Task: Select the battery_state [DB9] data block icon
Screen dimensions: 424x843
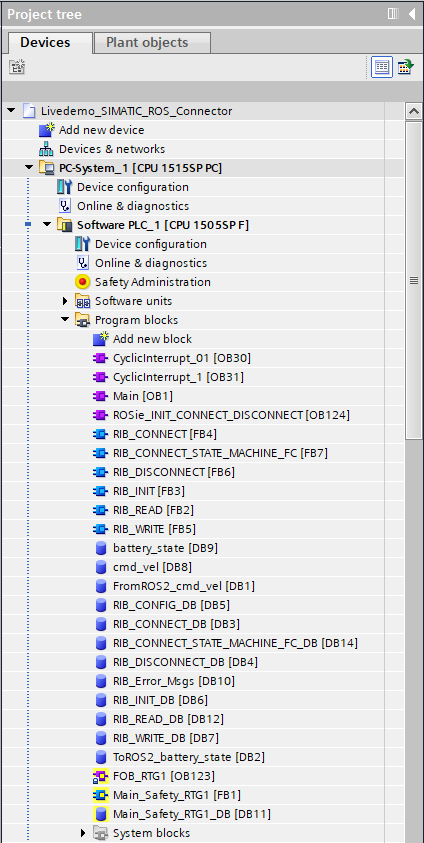Action: point(101,548)
